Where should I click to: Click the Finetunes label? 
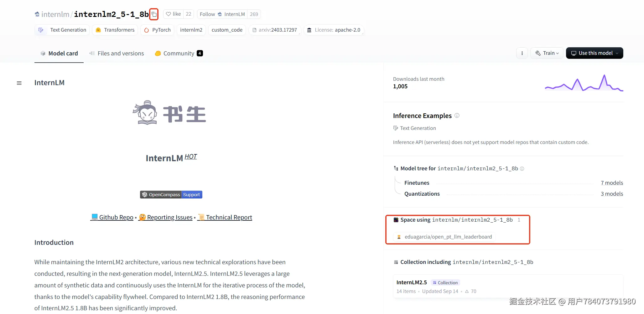(417, 183)
